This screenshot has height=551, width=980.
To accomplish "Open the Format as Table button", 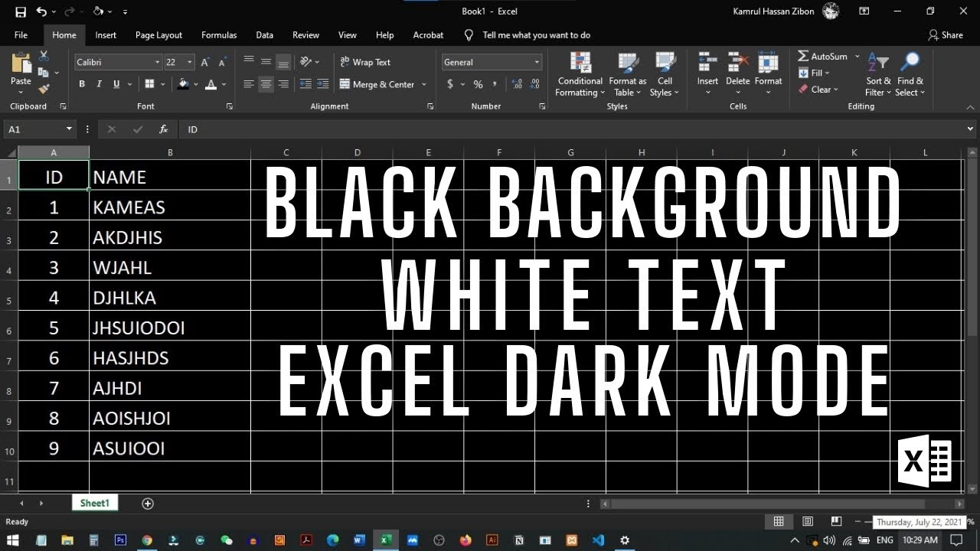I will click(x=627, y=75).
